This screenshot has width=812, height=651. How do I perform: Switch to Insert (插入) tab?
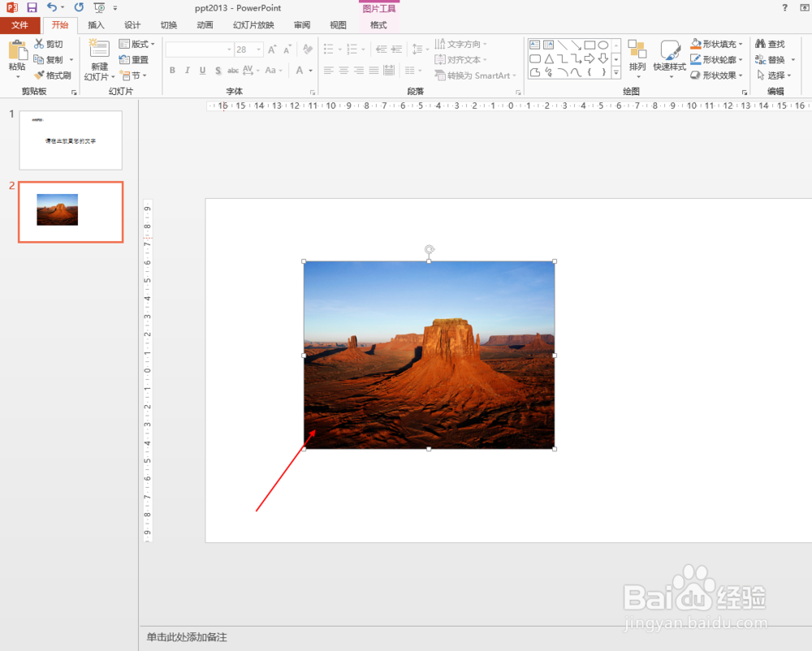[x=97, y=25]
